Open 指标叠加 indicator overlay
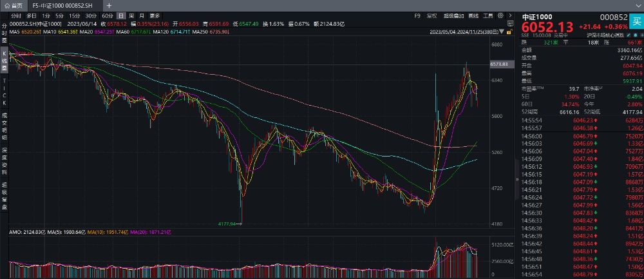Screen dimensions: 644x279 tap(455, 15)
